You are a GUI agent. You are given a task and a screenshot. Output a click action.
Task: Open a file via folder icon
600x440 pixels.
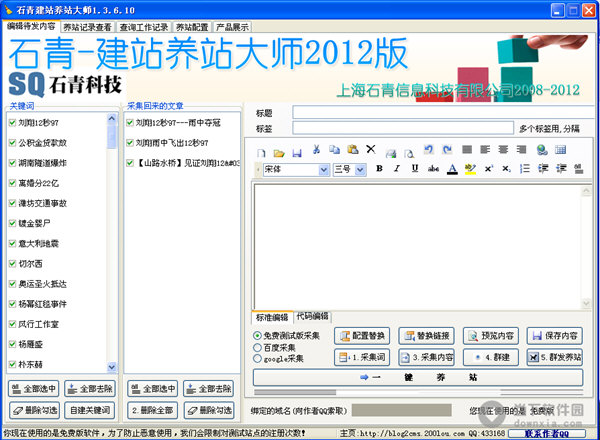click(x=279, y=153)
